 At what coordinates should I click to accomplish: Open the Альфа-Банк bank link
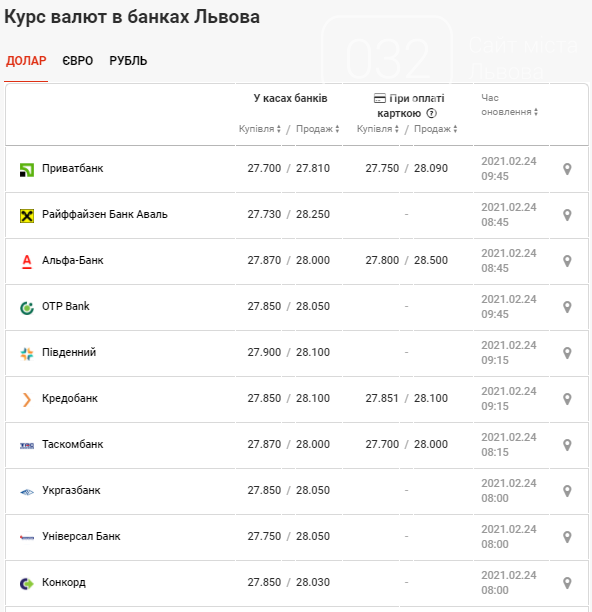(x=73, y=261)
